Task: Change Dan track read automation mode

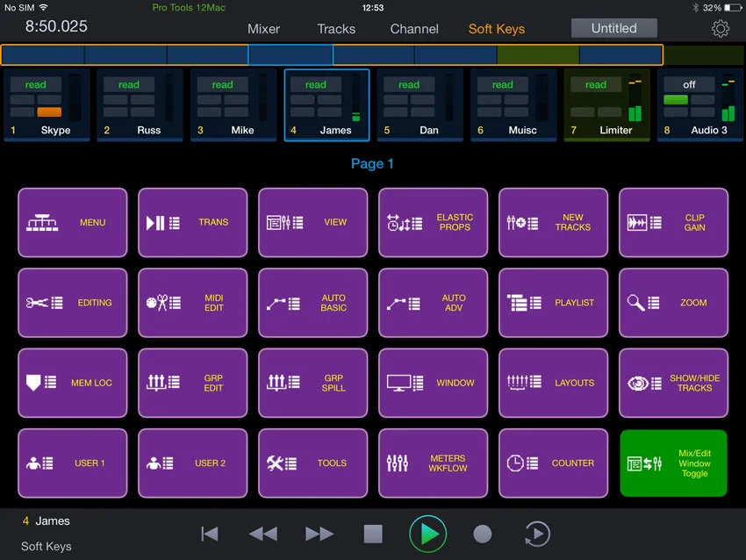Action: tap(409, 84)
